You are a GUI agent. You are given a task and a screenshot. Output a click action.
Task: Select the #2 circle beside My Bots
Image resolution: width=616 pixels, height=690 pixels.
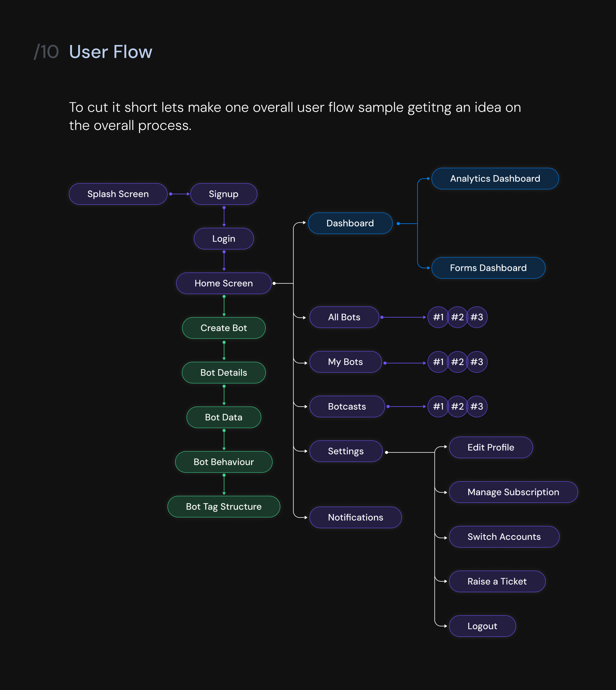click(x=457, y=362)
